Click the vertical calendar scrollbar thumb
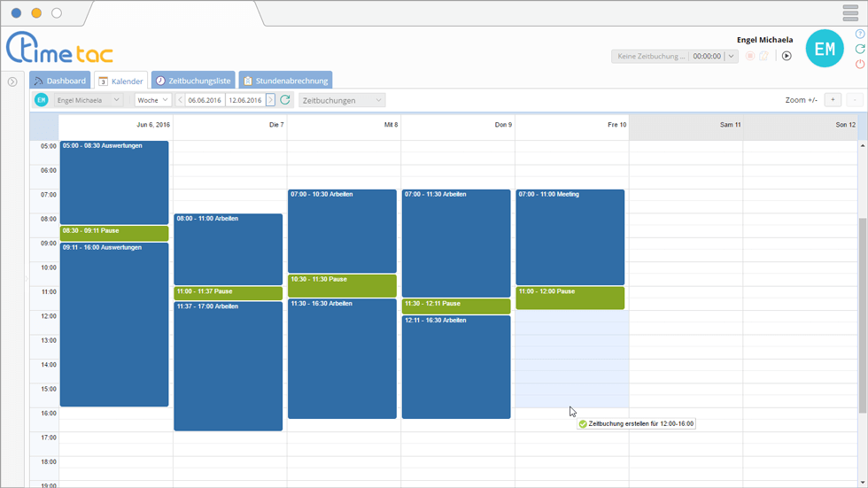868x488 pixels. 863,315
